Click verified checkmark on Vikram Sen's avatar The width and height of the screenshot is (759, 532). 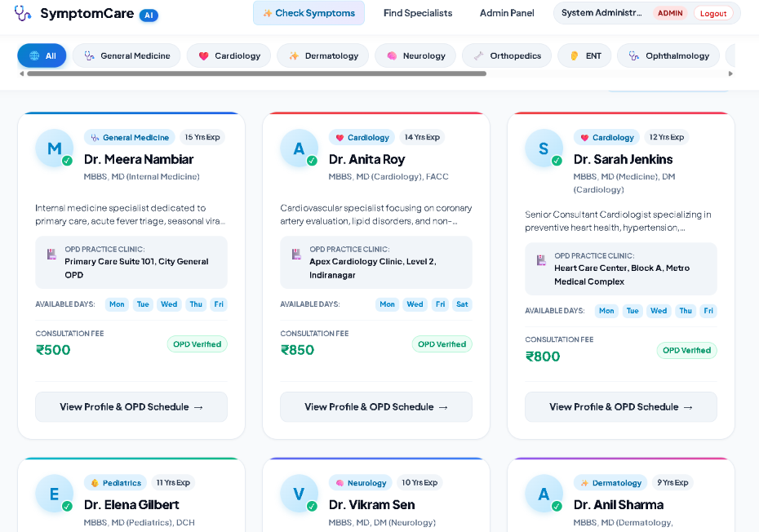point(313,507)
